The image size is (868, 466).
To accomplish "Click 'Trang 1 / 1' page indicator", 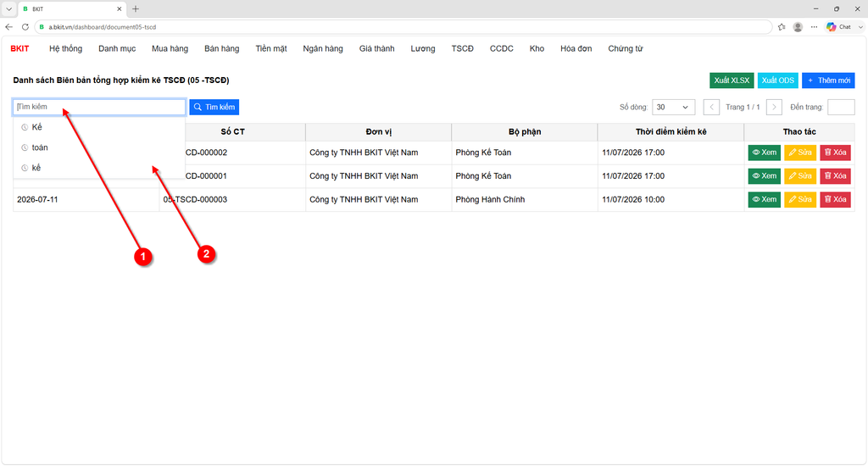I will [743, 107].
